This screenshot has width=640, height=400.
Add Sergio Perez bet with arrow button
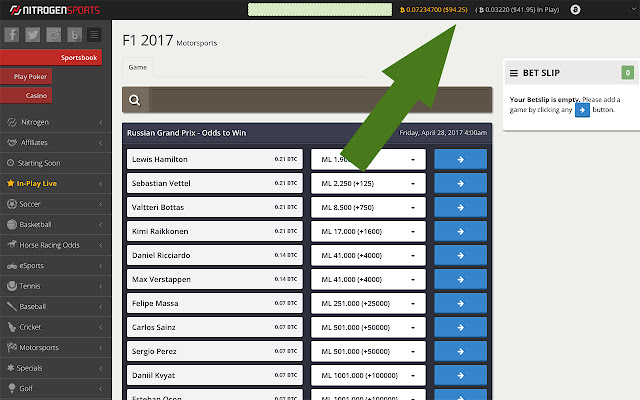(460, 351)
